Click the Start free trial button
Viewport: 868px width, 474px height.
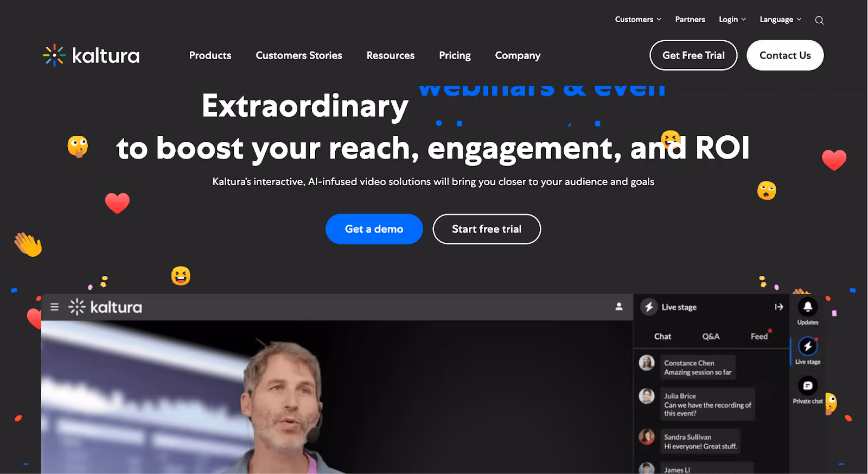coord(487,229)
